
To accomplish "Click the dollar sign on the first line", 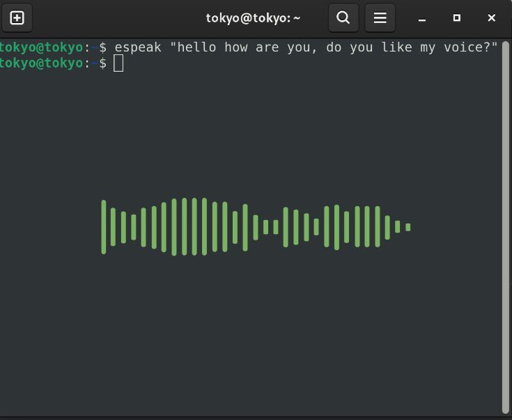I will coord(103,47).
